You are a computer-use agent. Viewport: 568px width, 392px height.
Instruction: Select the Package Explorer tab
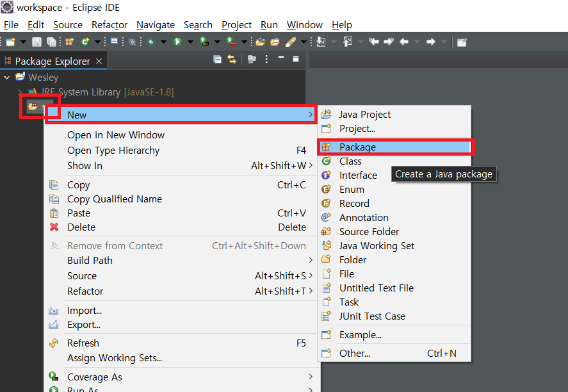click(53, 61)
